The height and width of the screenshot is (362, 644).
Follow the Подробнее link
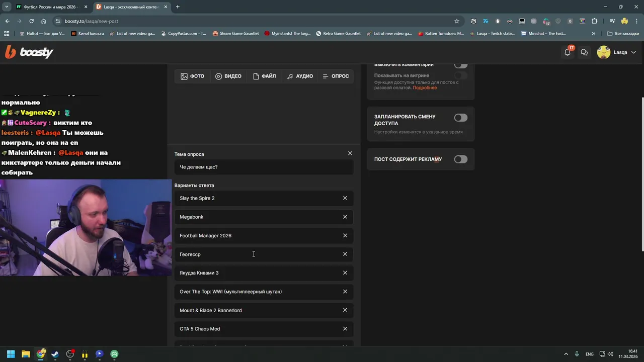(x=425, y=88)
